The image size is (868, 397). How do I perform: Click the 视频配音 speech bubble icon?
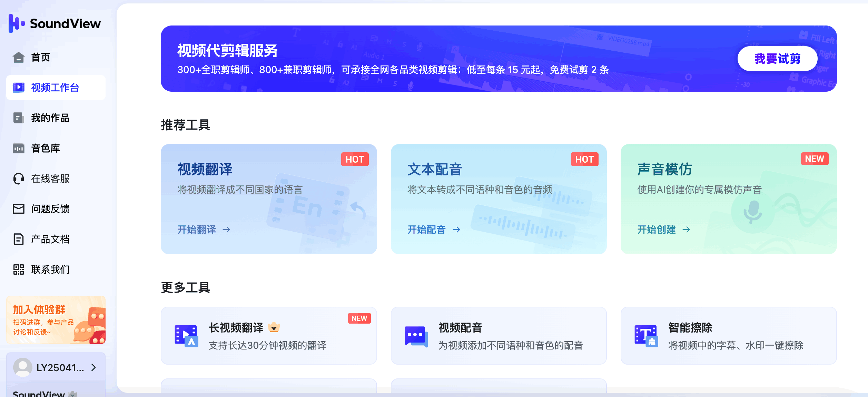point(416,336)
